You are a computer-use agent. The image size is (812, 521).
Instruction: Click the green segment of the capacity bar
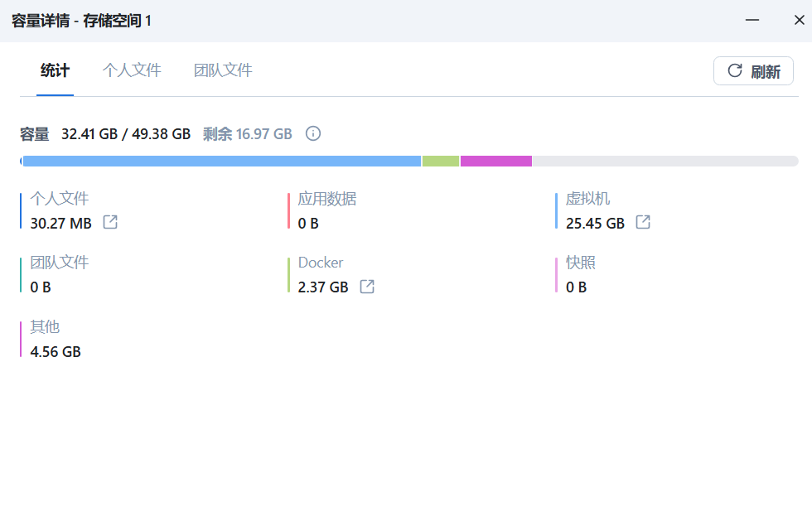[441, 161]
